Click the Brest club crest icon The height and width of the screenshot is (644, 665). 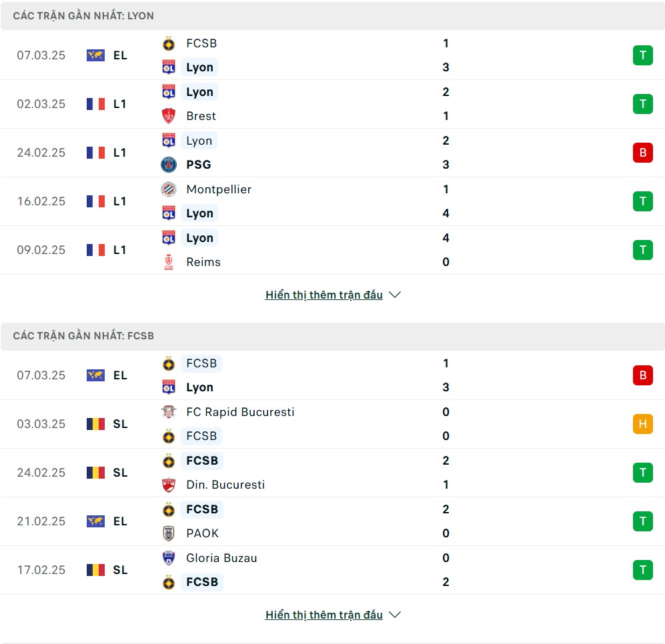point(169,116)
